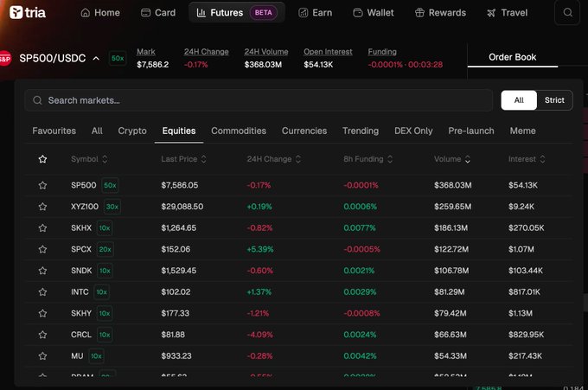This screenshot has height=390, width=588.
Task: Click the 30x badge on XYZ100 row
Action: pos(112,207)
